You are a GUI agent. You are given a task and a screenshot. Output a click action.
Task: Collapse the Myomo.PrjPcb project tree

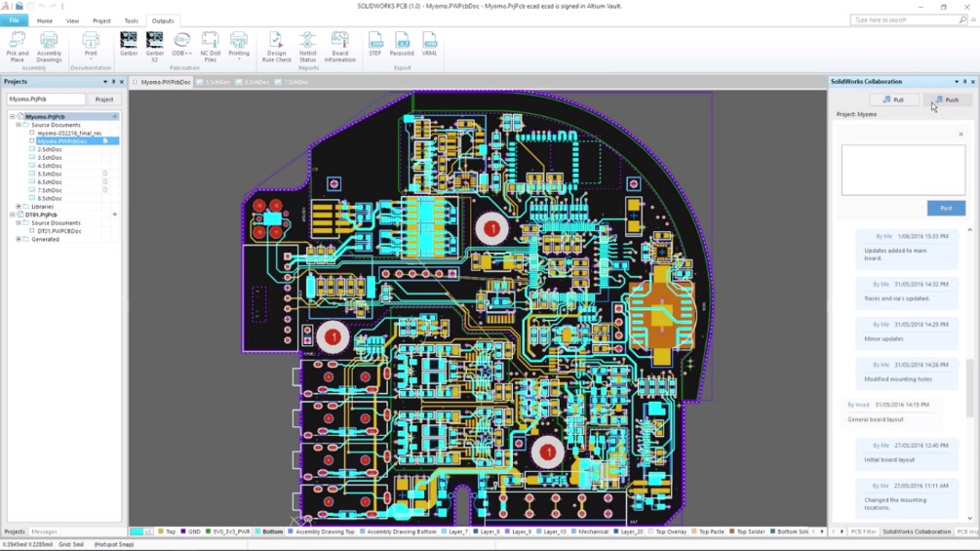(x=12, y=116)
